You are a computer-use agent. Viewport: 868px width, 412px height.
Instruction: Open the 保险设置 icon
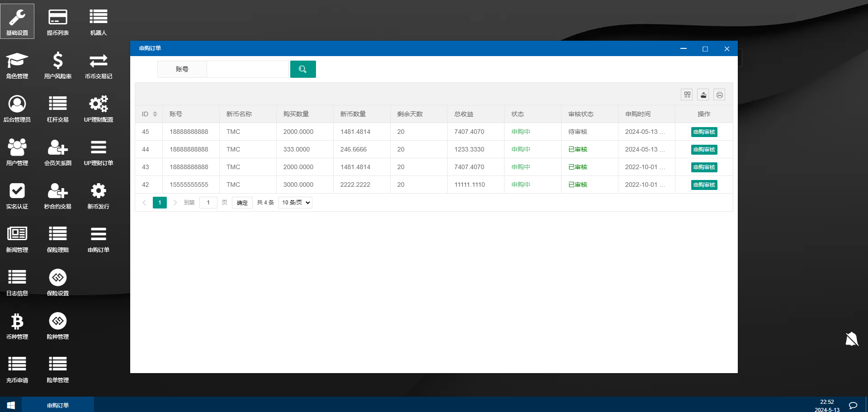click(x=58, y=282)
